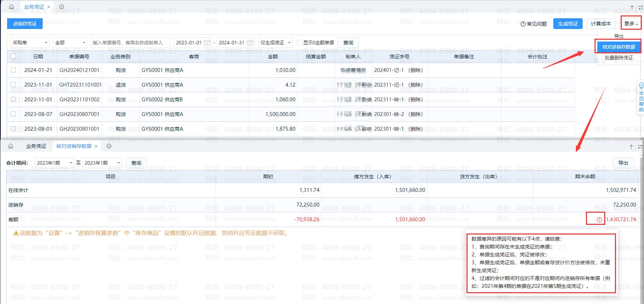Choose 批量删除凭证 from the menu
This screenshot has height=304, width=644.
point(619,58)
